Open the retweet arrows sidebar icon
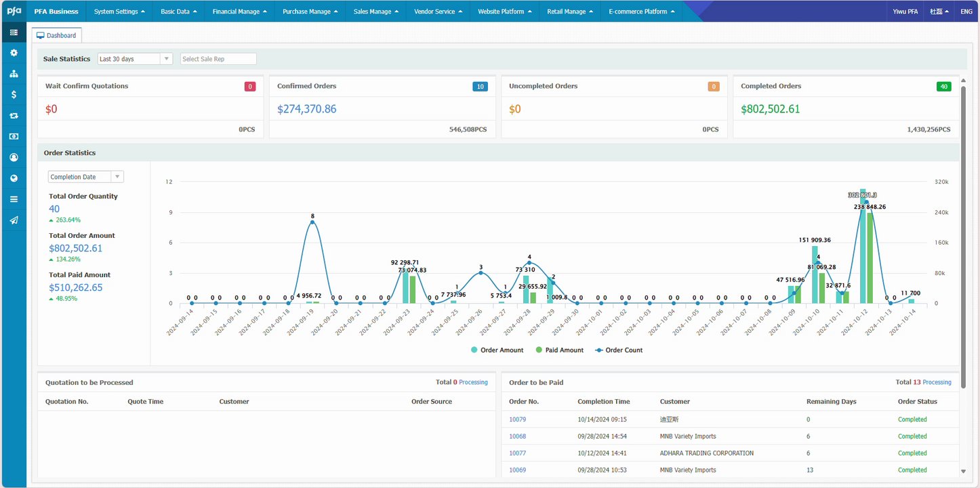Viewport: 980px width, 488px height. pyautogui.click(x=14, y=116)
